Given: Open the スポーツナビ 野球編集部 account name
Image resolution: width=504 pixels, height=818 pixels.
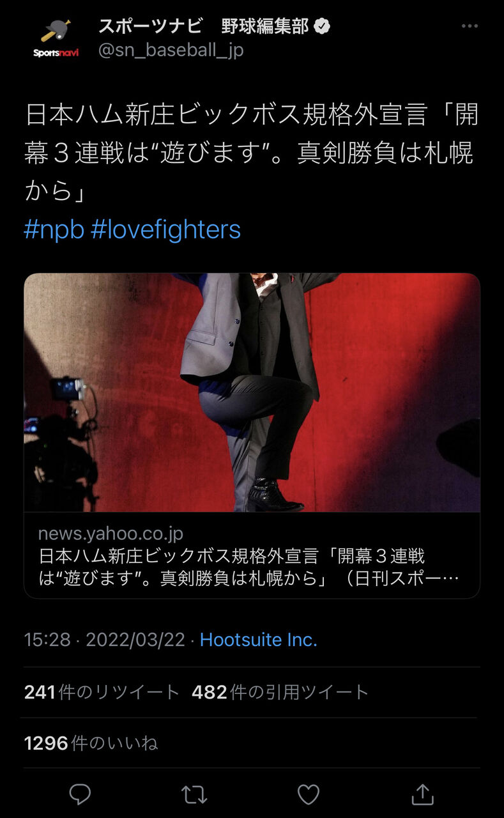Looking at the screenshot, I should click(x=204, y=26).
